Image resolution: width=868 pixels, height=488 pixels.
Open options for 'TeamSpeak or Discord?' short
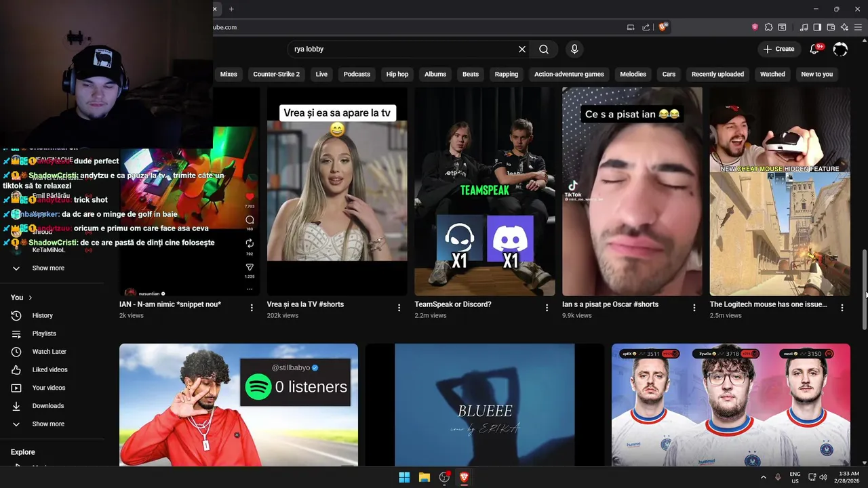[x=547, y=308]
